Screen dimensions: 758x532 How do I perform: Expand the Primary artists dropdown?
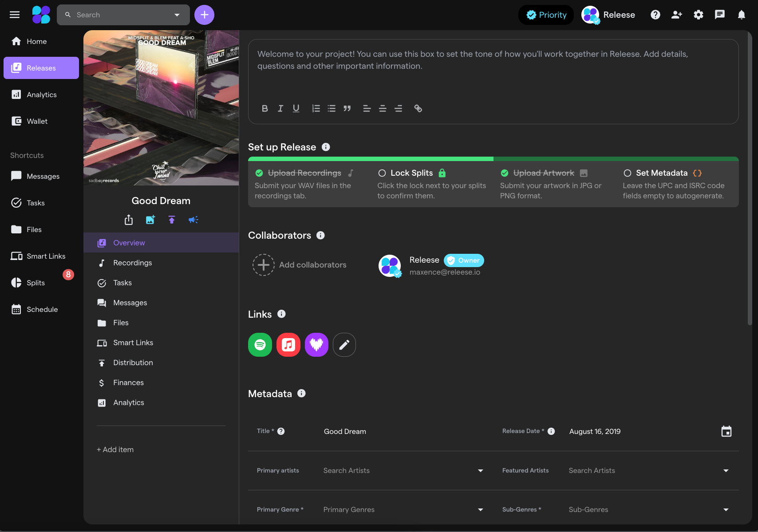tap(481, 470)
